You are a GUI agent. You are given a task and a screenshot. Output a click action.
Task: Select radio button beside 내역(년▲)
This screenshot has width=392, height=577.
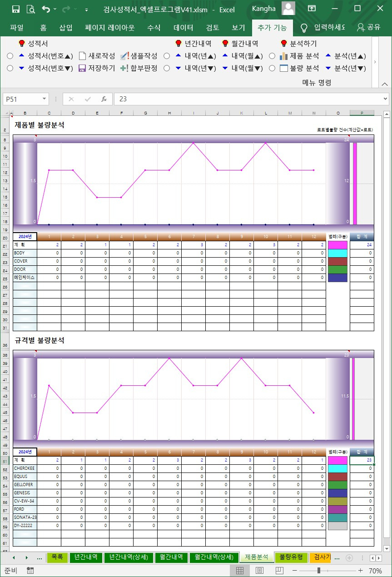167,56
